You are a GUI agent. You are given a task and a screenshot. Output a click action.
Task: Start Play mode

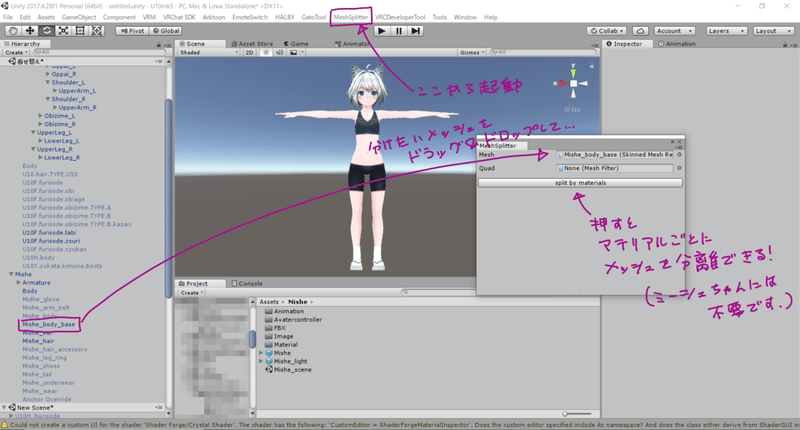click(x=382, y=31)
